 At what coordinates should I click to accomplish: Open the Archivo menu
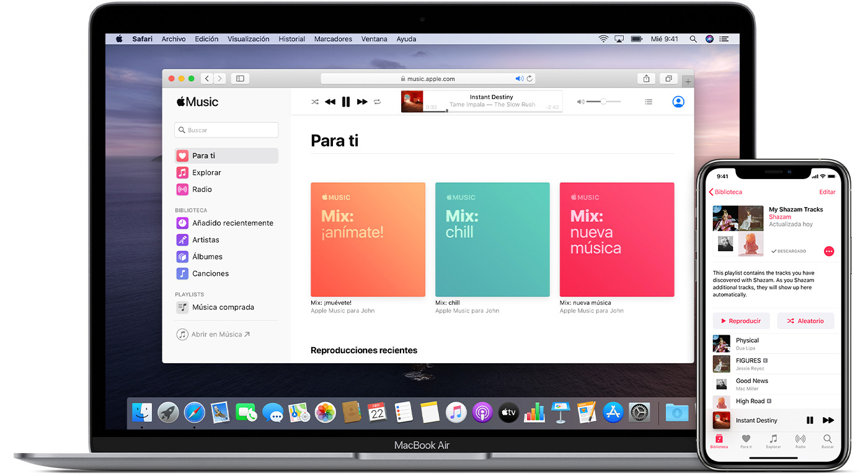174,38
